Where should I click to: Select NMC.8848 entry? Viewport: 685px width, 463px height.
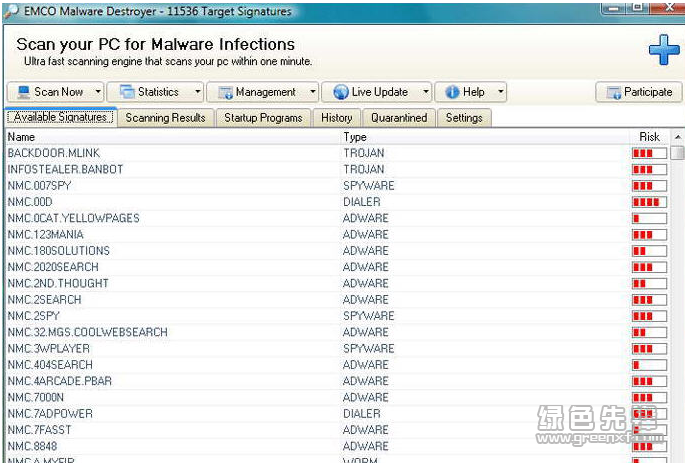pos(337,446)
